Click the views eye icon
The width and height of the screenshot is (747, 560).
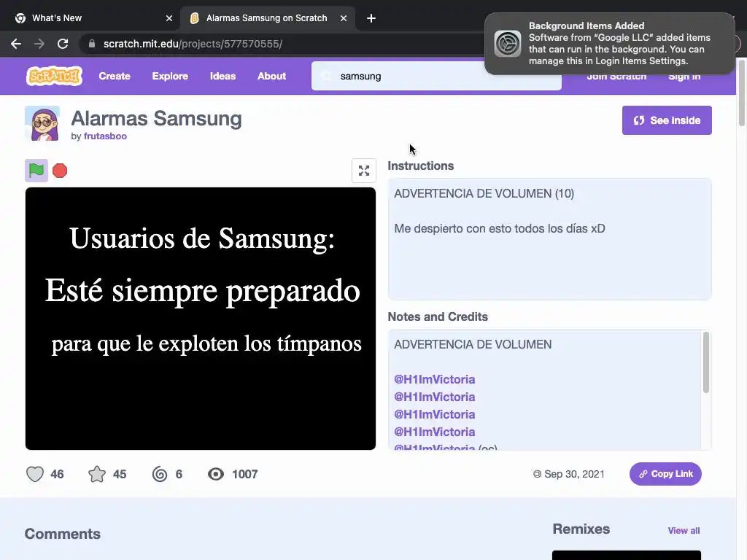click(216, 474)
